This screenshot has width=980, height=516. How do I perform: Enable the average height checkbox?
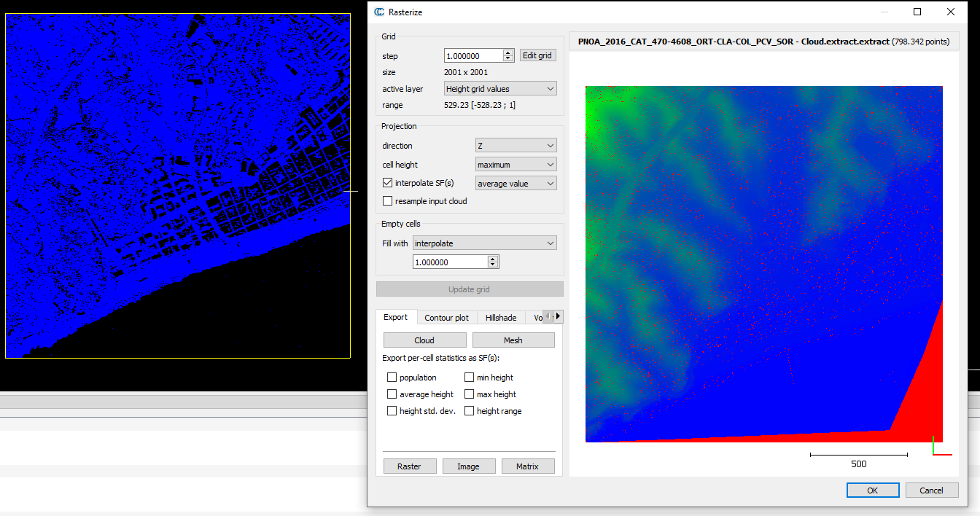click(392, 394)
